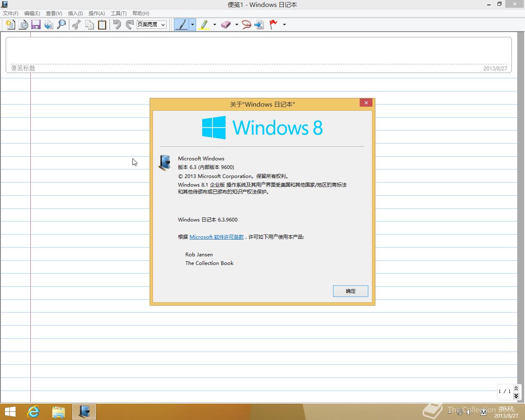Viewport: 525px width, 420px height.
Task: Open the 帮助(H) menu
Action: tap(141, 14)
